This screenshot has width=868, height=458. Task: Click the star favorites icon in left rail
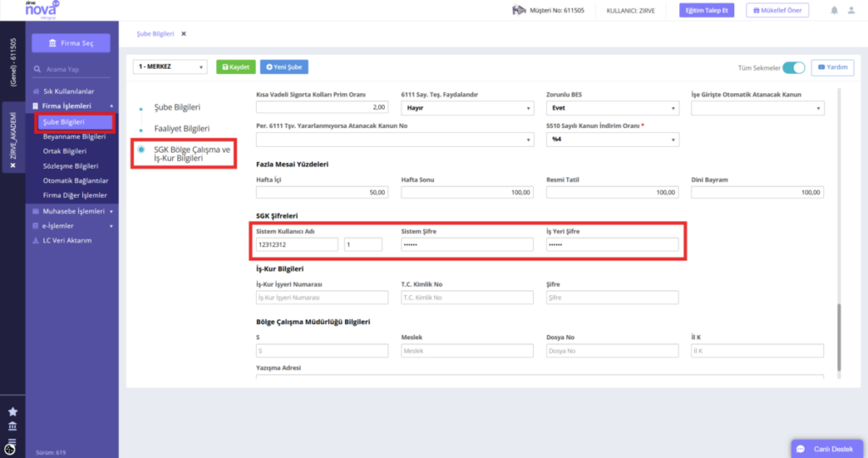[x=13, y=411]
